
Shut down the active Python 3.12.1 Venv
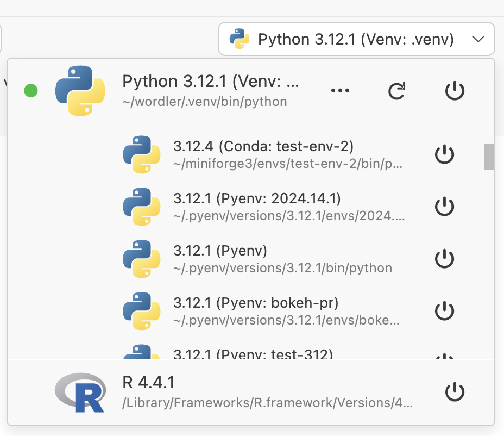pos(455,91)
